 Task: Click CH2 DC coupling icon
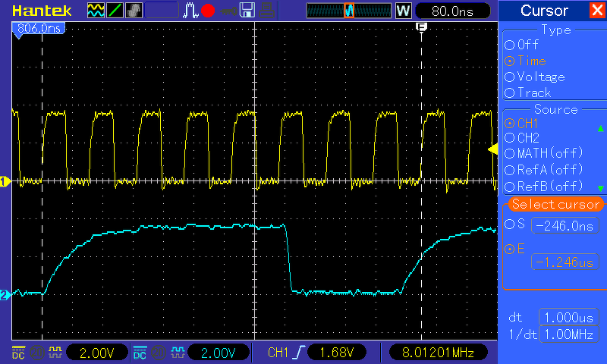coord(140,353)
